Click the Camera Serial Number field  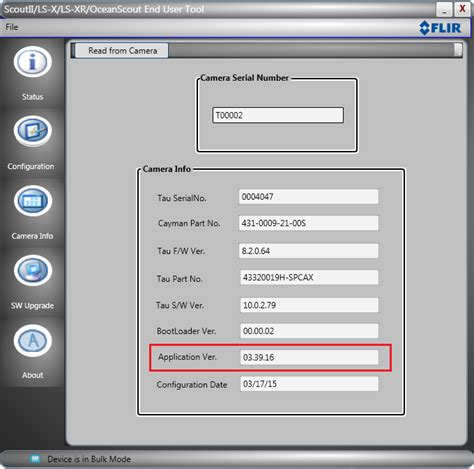pyautogui.click(x=278, y=115)
